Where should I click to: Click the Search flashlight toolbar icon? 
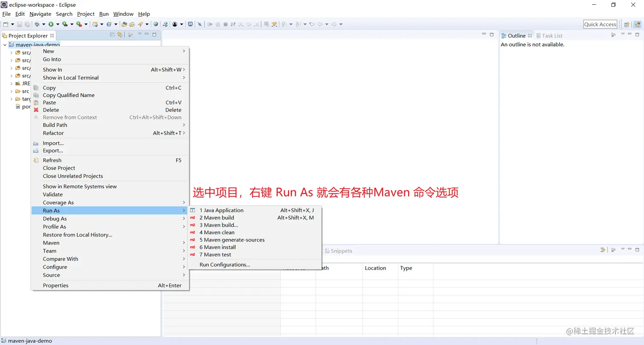pyautogui.click(x=140, y=24)
